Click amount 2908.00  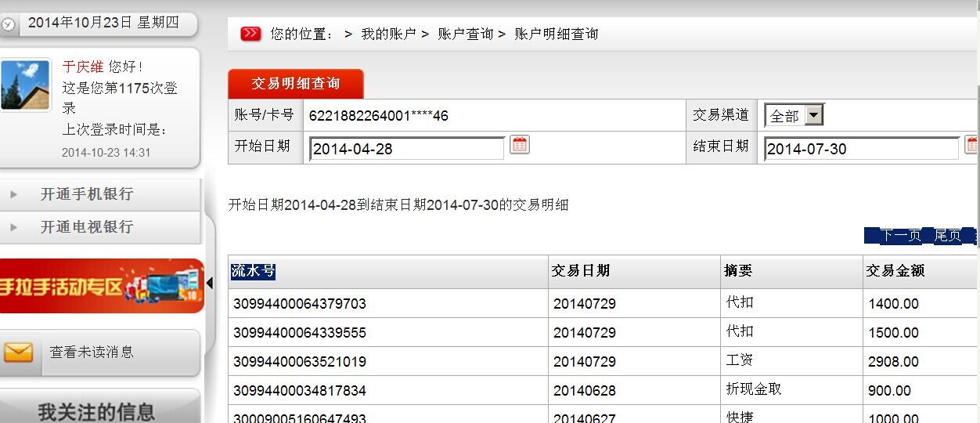[893, 362]
